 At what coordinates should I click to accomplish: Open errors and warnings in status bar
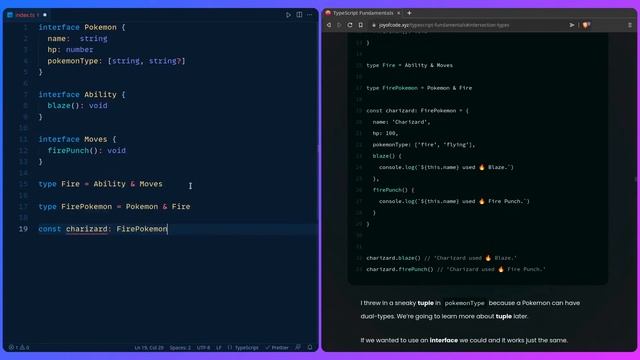tap(19, 348)
